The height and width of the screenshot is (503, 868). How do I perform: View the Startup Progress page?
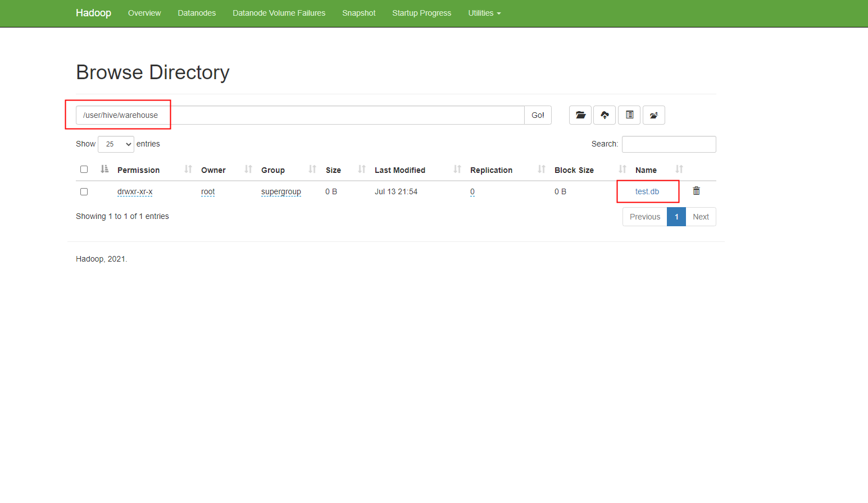pyautogui.click(x=422, y=13)
